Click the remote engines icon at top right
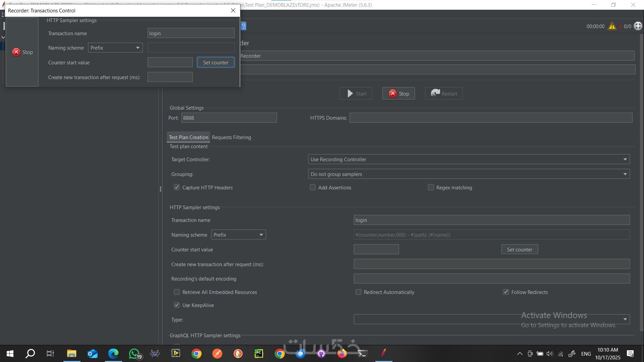 tap(638, 26)
